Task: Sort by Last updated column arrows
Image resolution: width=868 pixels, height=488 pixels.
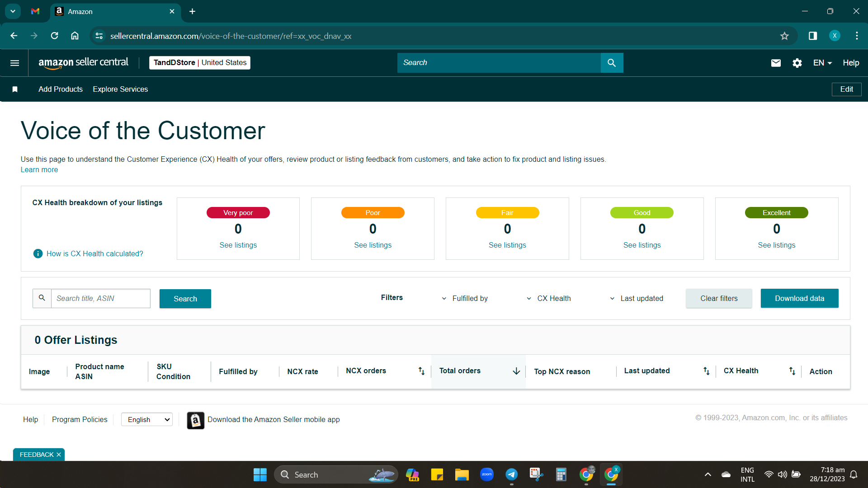Action: point(706,371)
